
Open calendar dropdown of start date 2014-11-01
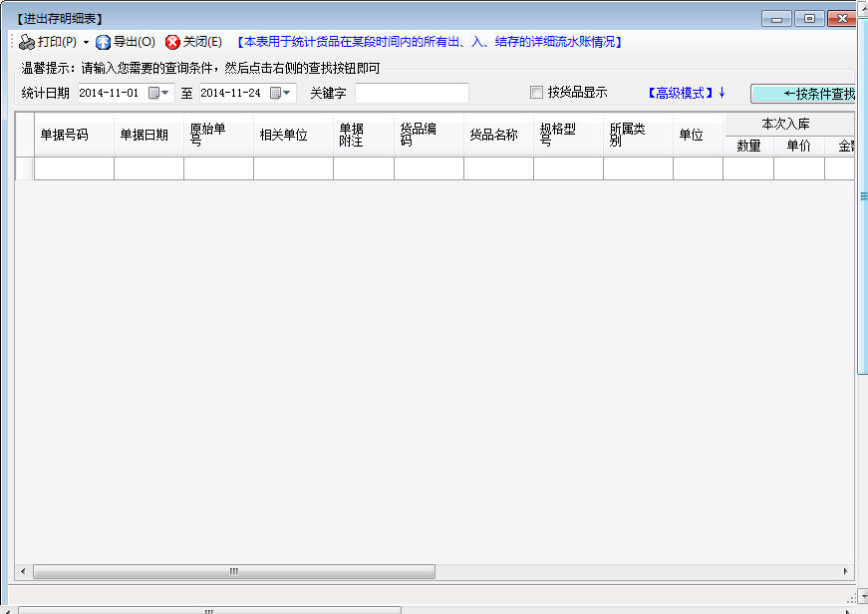pos(158,93)
